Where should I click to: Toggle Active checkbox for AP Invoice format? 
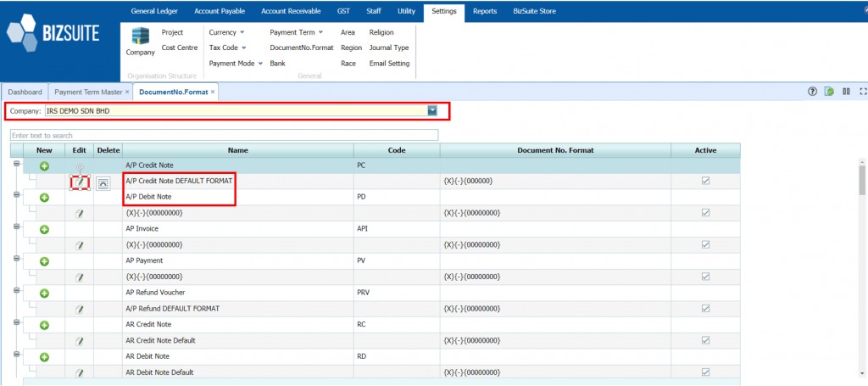pos(706,244)
